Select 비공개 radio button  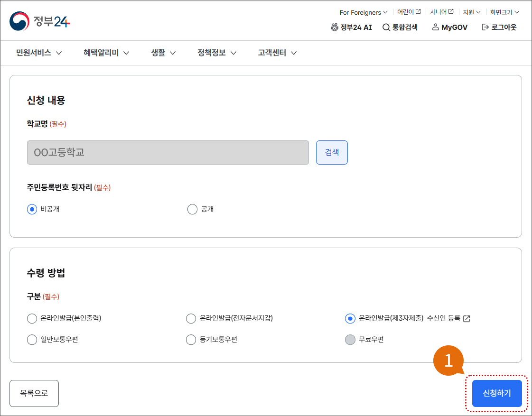click(32, 209)
